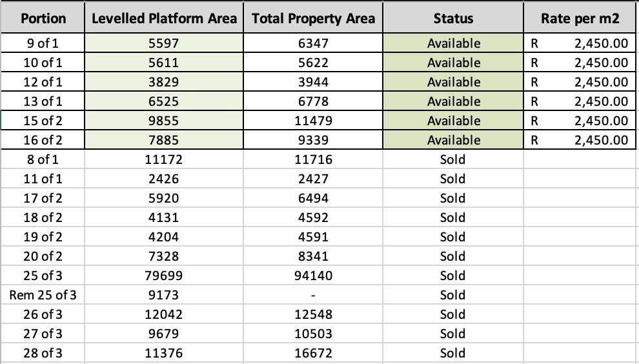Select Sold status for portion 8 of 1
Screen dimensions: 639x364
453,159
